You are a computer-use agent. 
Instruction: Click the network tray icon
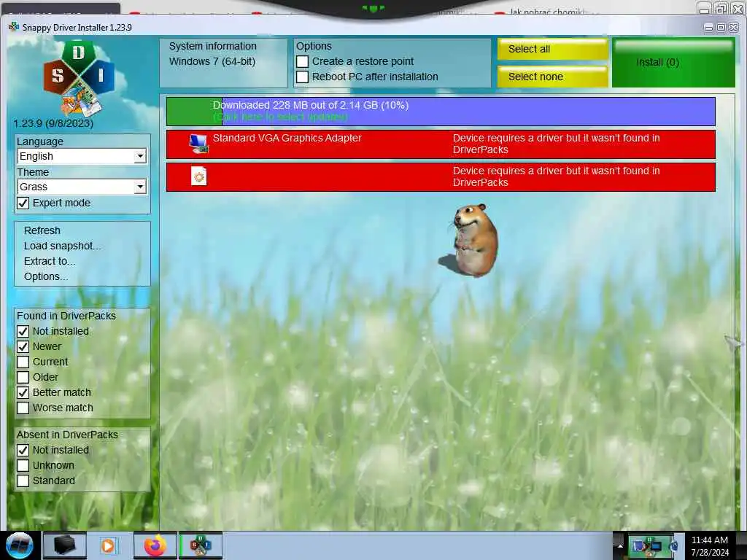point(656,547)
